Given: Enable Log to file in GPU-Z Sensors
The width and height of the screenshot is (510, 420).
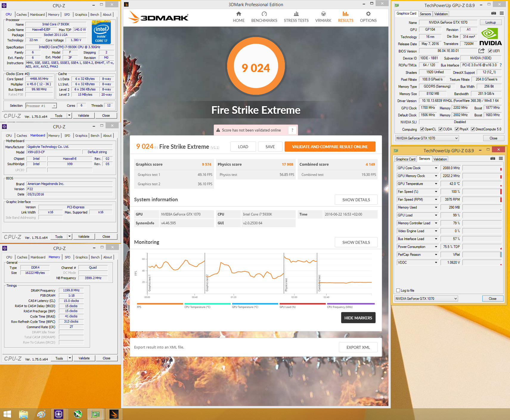Looking at the screenshot, I should click(398, 290).
